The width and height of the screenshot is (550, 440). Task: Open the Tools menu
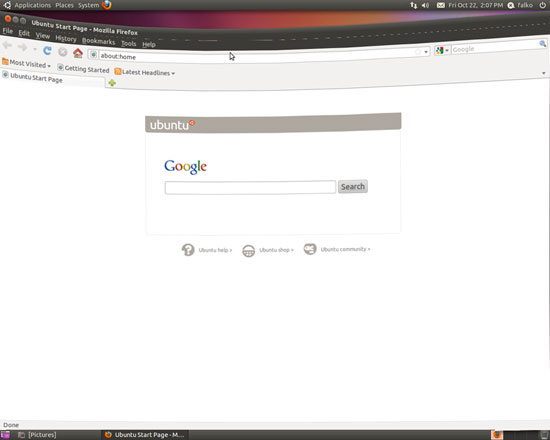[x=128, y=44]
